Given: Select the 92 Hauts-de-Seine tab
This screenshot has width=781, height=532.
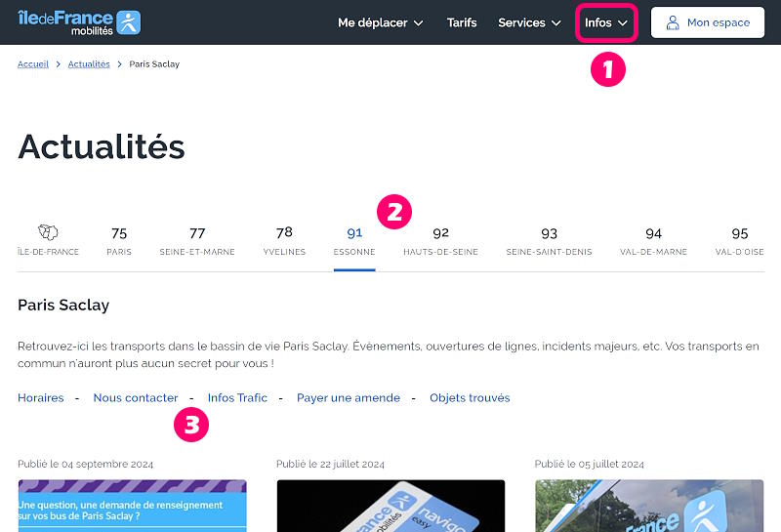Looking at the screenshot, I should tap(441, 241).
